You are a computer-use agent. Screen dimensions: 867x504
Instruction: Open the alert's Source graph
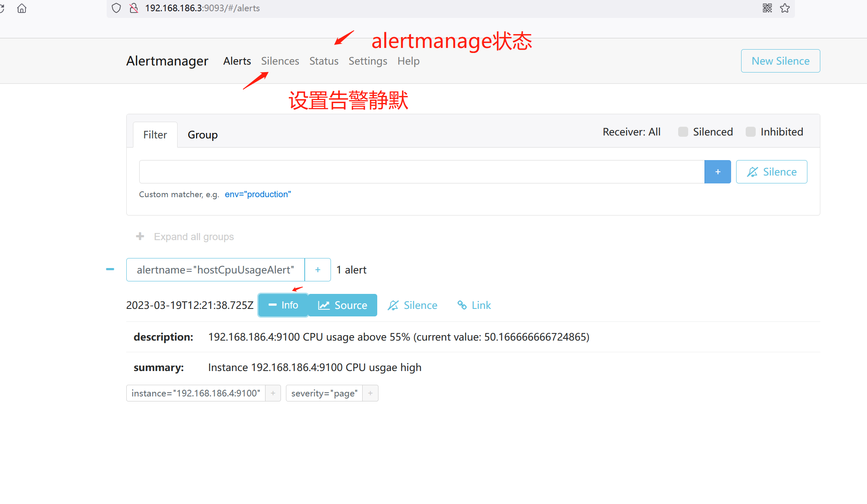[343, 305]
